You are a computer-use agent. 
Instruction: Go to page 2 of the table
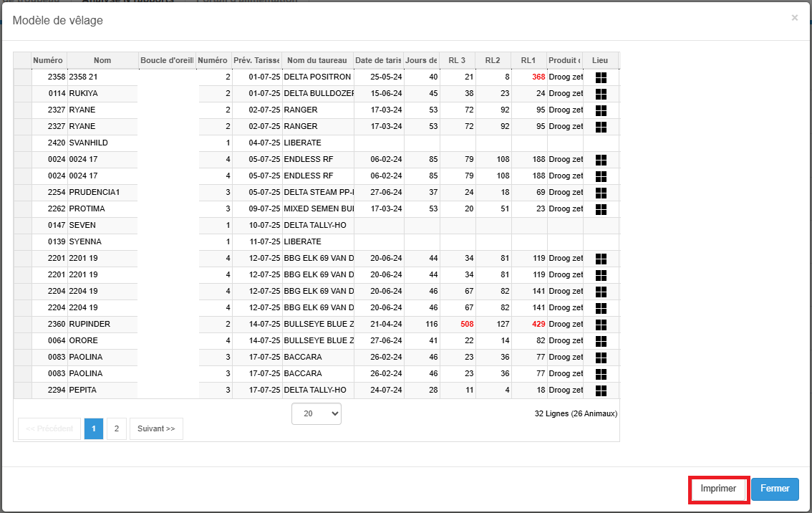click(117, 428)
